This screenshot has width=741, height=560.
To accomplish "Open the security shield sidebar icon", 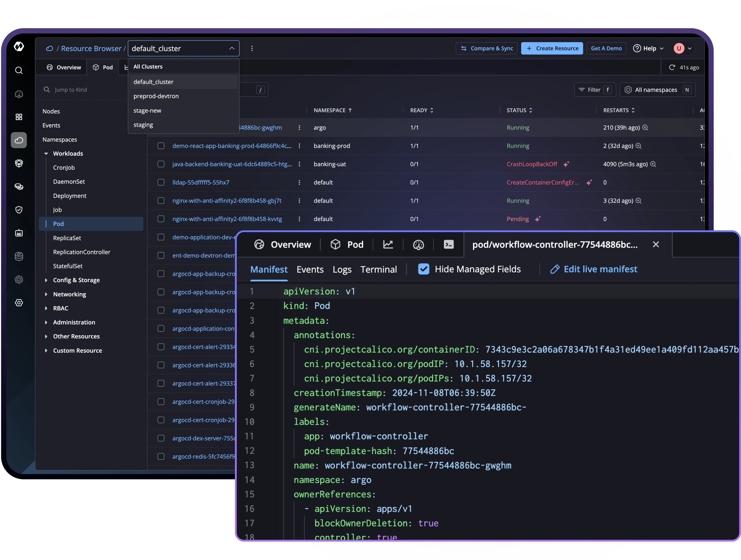I will pyautogui.click(x=19, y=210).
